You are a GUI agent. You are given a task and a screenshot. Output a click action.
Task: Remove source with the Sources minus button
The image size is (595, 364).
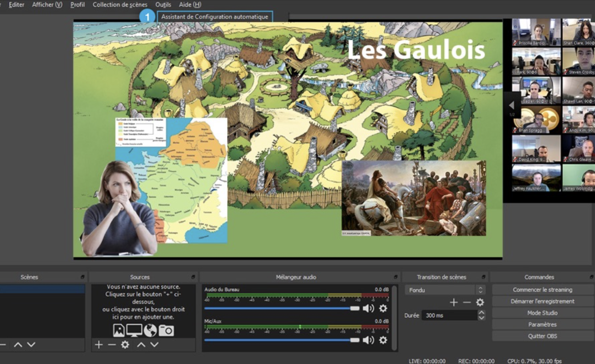[112, 344]
